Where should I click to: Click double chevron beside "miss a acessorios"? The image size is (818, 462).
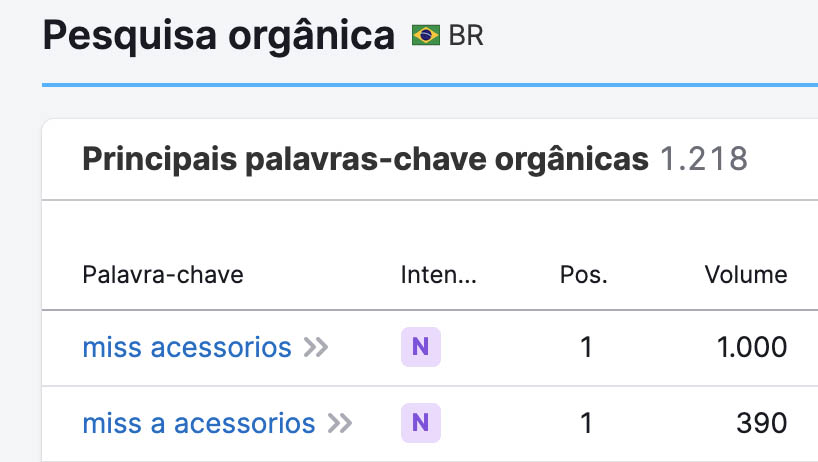(x=340, y=423)
